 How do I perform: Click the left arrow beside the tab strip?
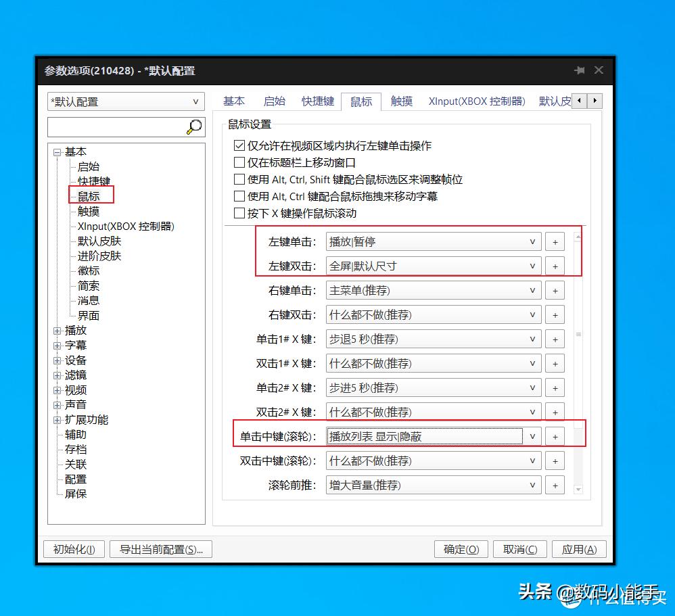click(x=579, y=100)
